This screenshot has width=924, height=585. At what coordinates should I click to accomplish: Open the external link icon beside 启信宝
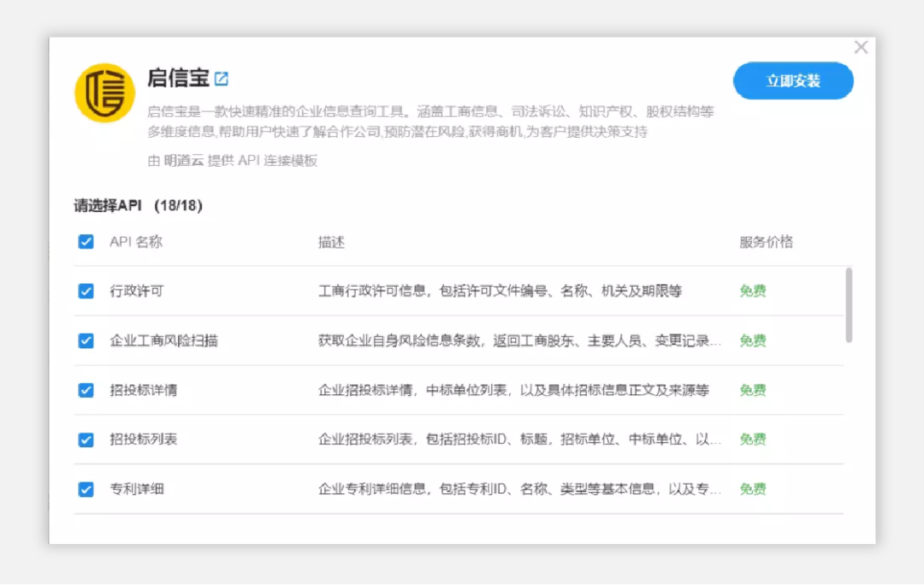tap(222, 79)
